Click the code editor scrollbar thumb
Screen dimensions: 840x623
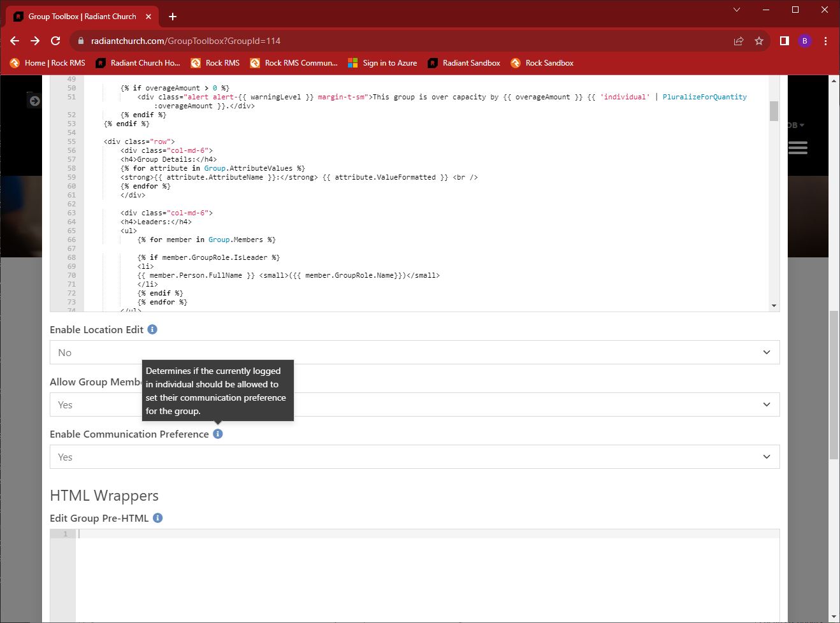point(774,111)
